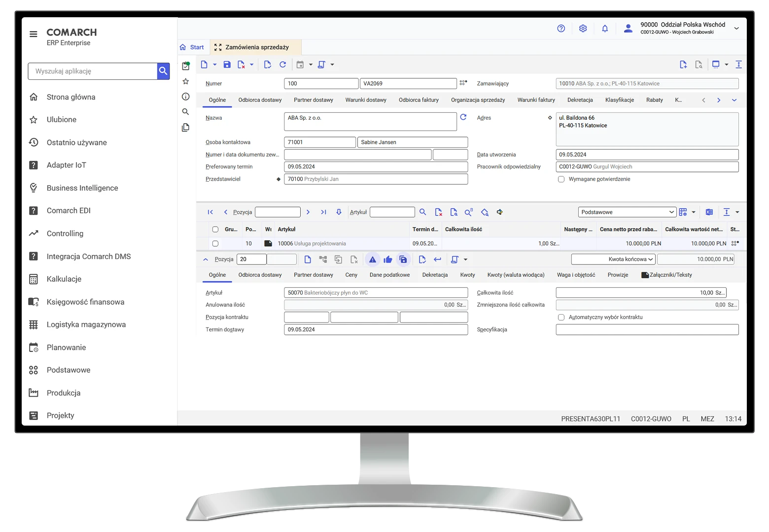Click the warning triangle icon in the position toolbar
Image resolution: width=769 pixels, height=532 pixels.
tap(373, 260)
